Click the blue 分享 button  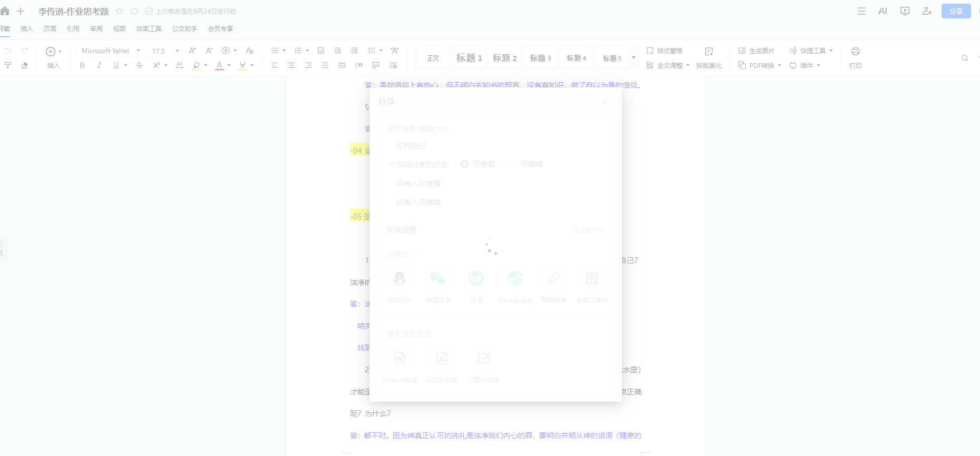click(956, 11)
